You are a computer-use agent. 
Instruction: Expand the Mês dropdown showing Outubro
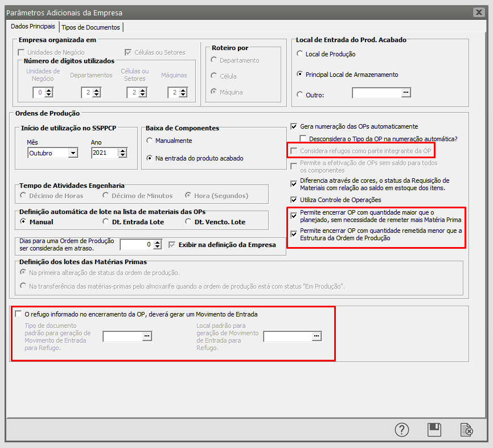point(73,153)
